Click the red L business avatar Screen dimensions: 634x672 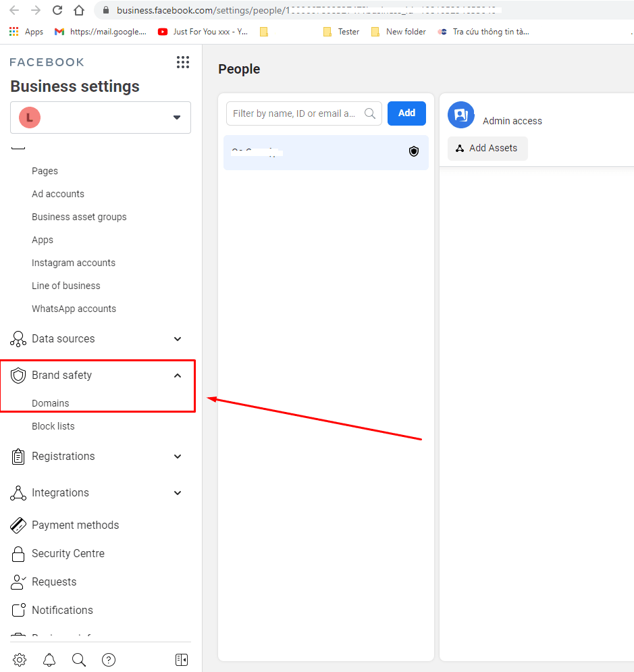coord(30,118)
